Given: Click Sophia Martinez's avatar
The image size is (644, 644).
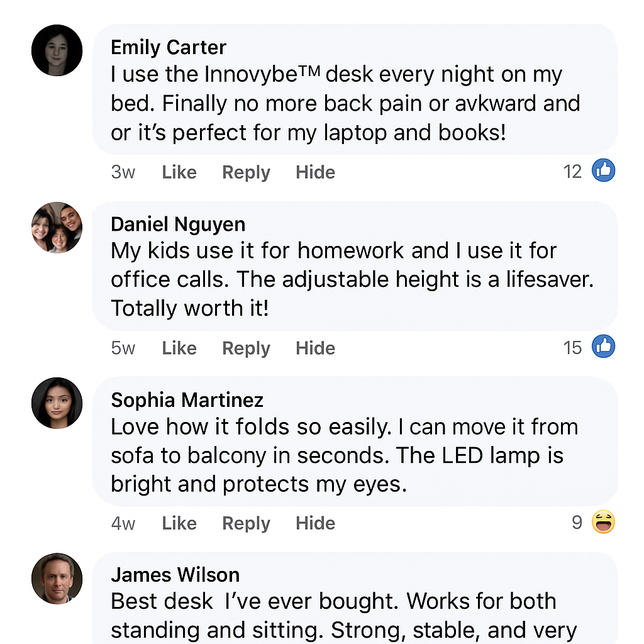Looking at the screenshot, I should pyautogui.click(x=57, y=403).
